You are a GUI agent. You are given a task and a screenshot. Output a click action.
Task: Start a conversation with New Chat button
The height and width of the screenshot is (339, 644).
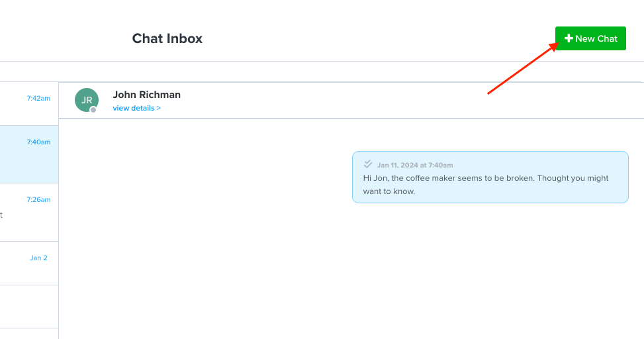590,38
